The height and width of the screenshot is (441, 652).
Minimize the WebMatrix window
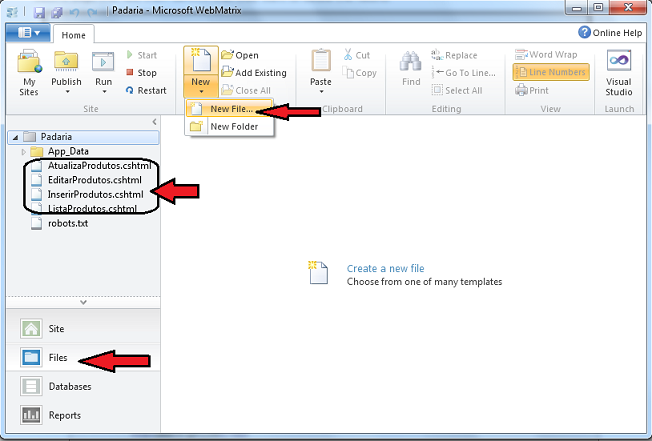point(577,8)
